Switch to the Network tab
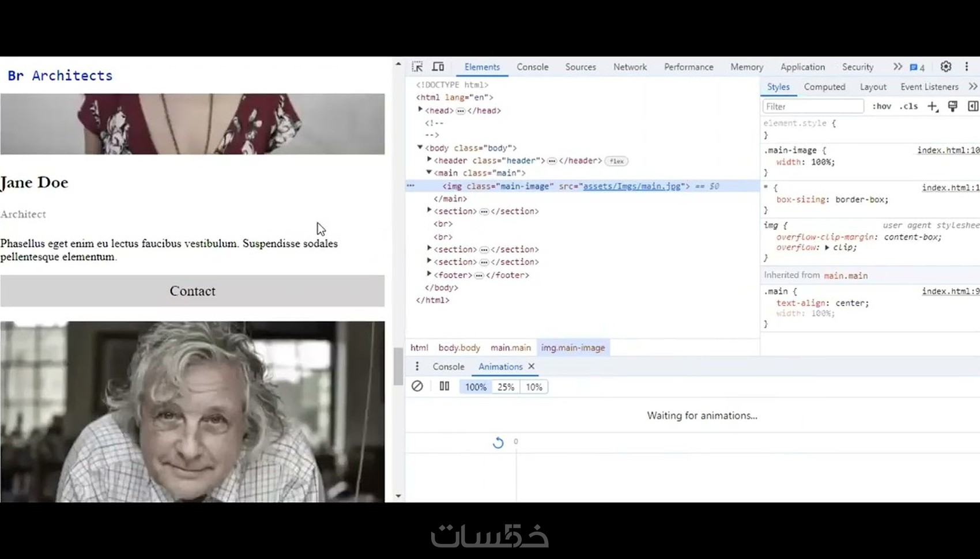The image size is (980, 559). tap(630, 67)
